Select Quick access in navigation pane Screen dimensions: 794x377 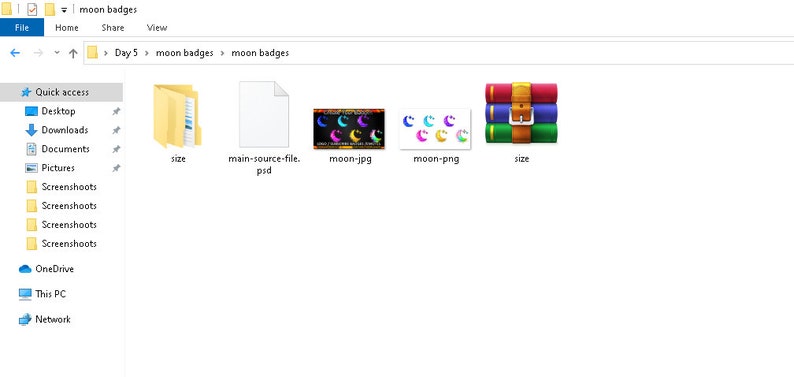tap(61, 92)
